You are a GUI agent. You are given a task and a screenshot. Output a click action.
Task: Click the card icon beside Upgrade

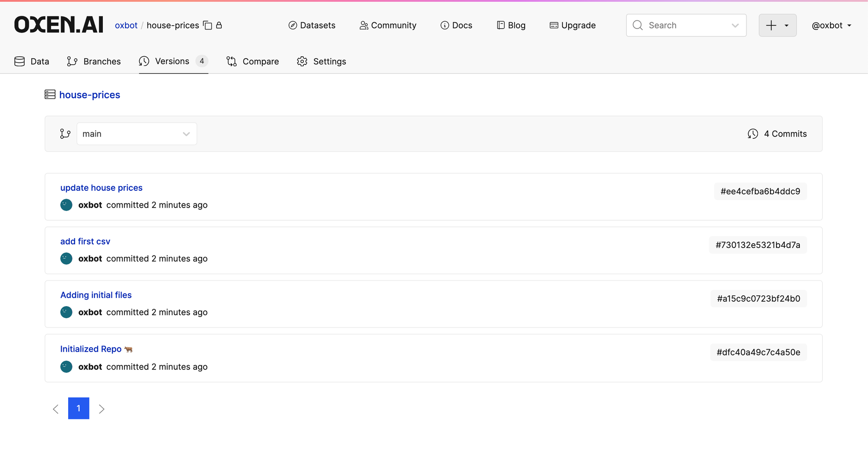click(554, 25)
